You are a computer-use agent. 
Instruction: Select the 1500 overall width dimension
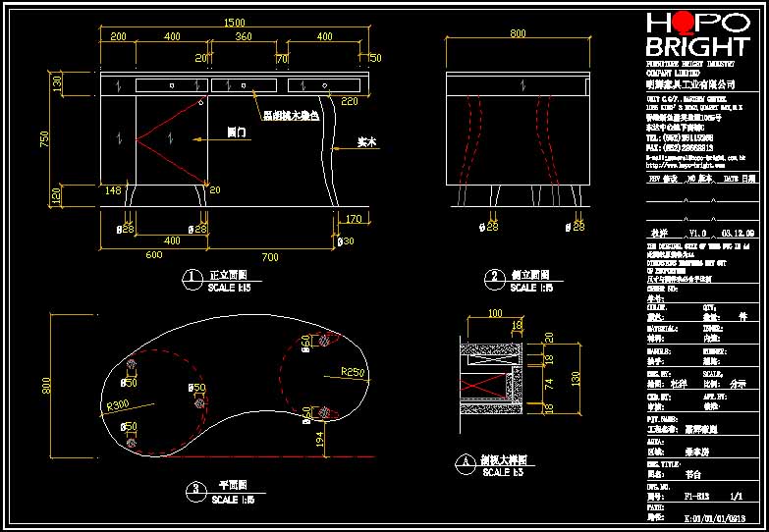tap(234, 23)
